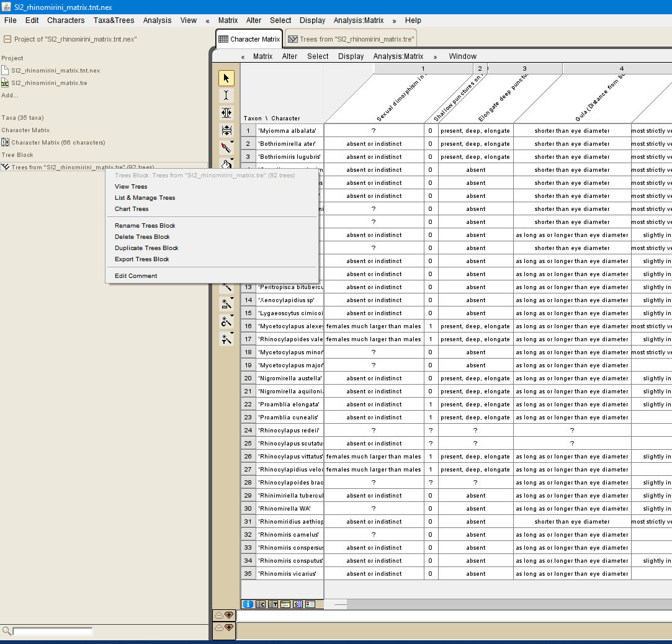Open the File menu

pyautogui.click(x=11, y=20)
